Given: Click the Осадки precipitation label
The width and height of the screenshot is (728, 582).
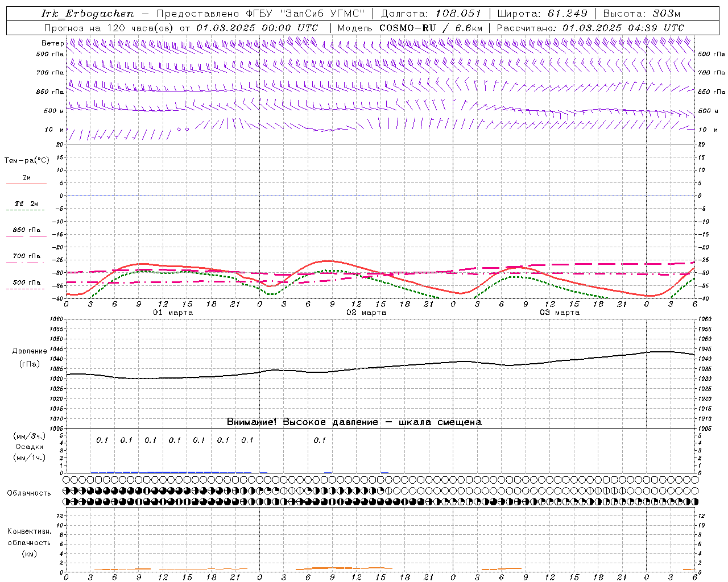Looking at the screenshot, I should click(30, 447).
